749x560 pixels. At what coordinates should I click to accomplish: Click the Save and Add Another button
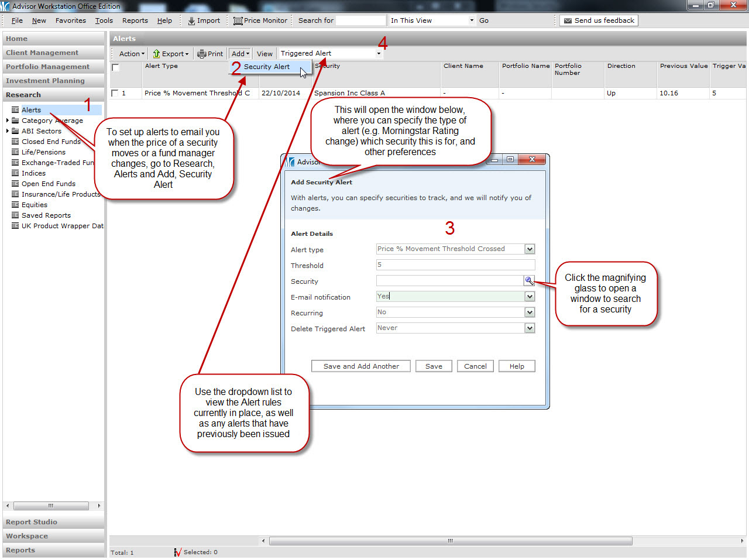pos(361,366)
